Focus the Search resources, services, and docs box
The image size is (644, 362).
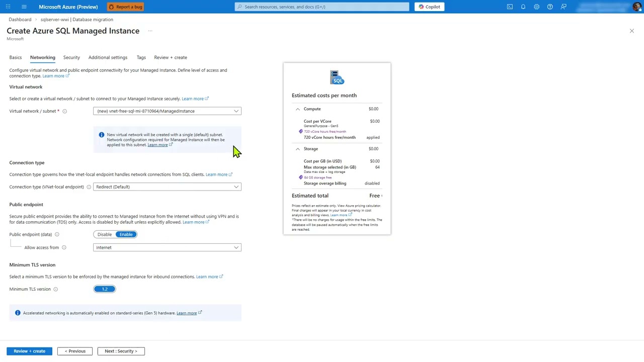322,7
